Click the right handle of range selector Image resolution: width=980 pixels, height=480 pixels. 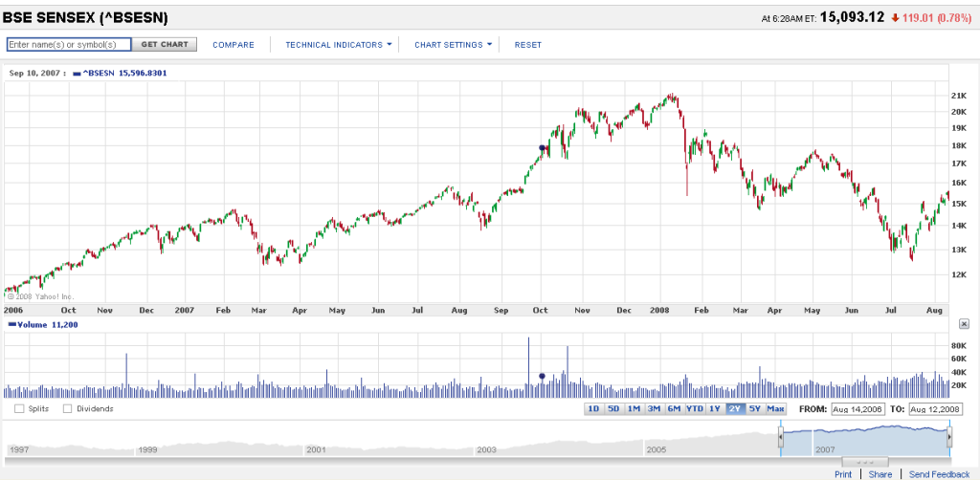tap(949, 438)
